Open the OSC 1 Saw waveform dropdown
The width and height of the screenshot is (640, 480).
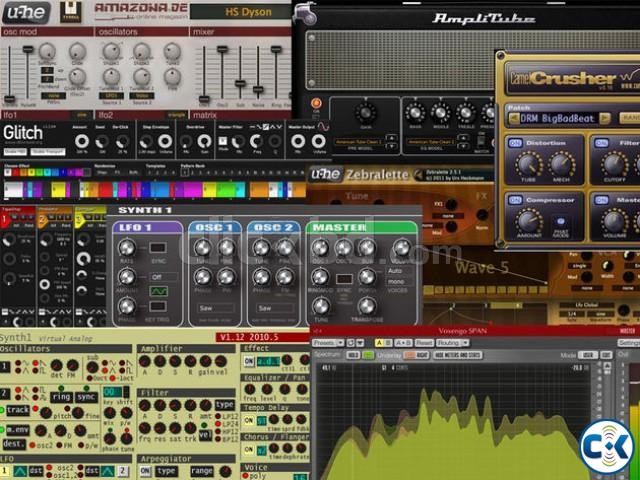coord(215,308)
